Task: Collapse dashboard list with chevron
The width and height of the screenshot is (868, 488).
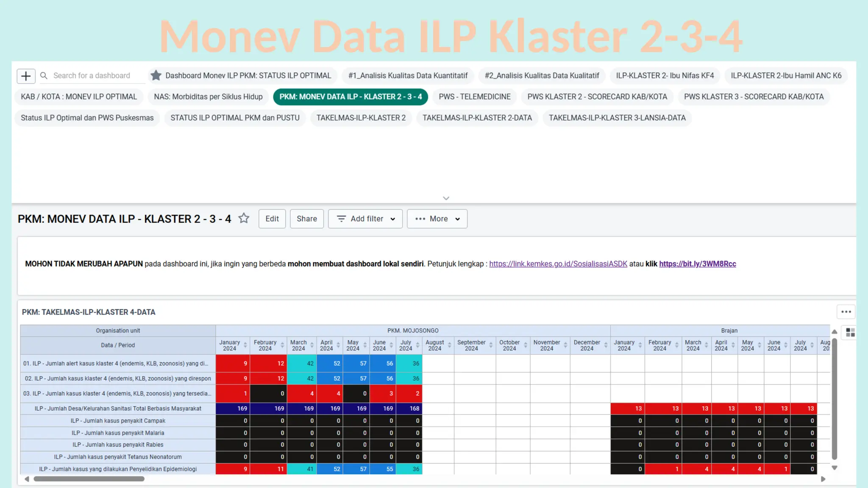Action: pos(446,198)
